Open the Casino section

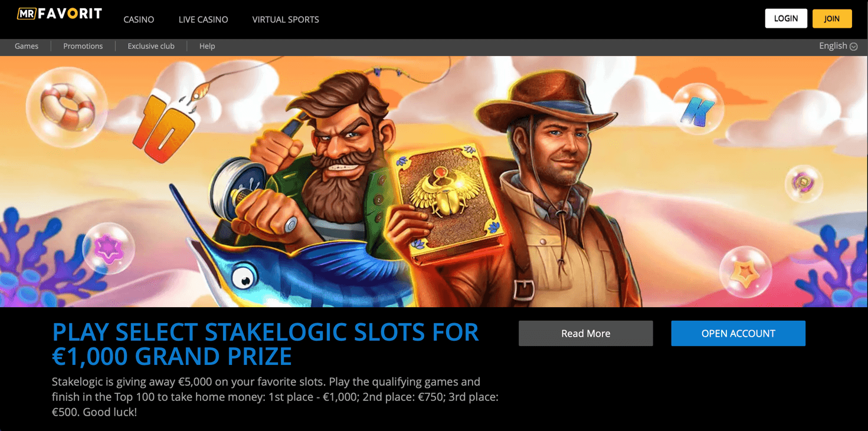pyautogui.click(x=139, y=19)
